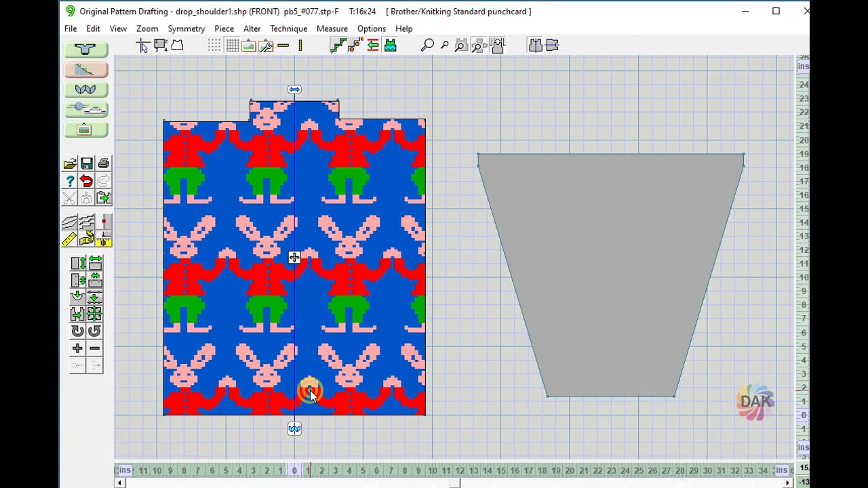Click the minus icon in left toolbar
The height and width of the screenshot is (488, 868).
click(95, 348)
